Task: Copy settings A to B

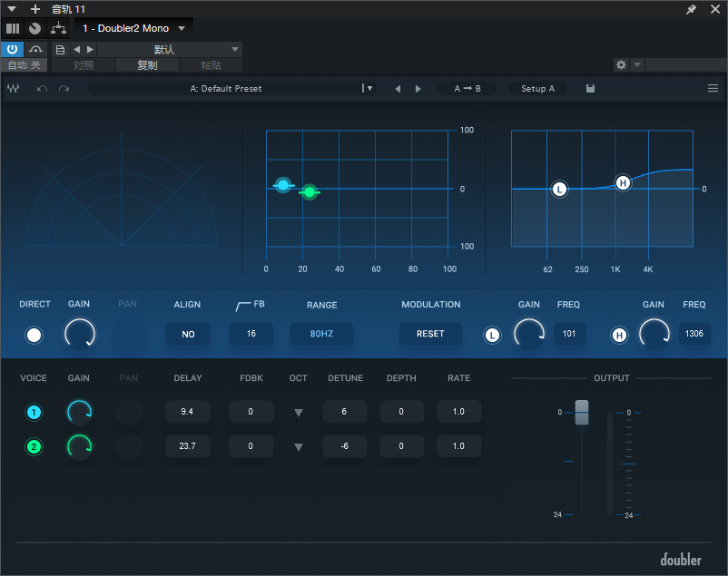Action: click(x=467, y=88)
